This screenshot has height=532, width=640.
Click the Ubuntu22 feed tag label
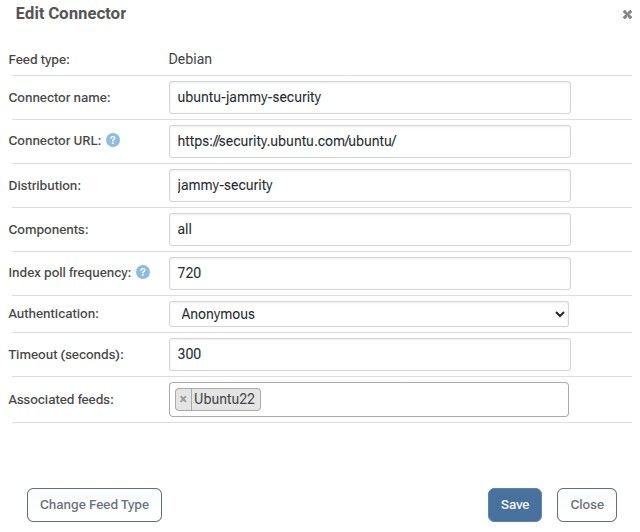[x=224, y=399]
